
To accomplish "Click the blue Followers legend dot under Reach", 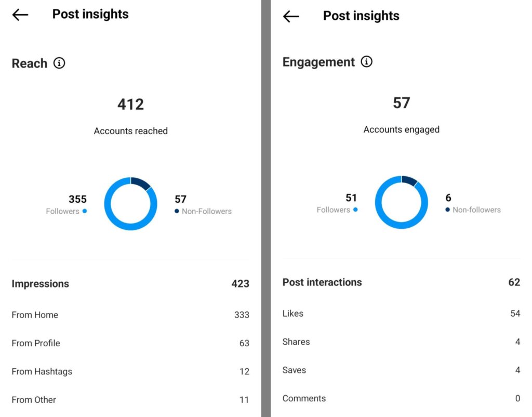I will click(x=84, y=211).
